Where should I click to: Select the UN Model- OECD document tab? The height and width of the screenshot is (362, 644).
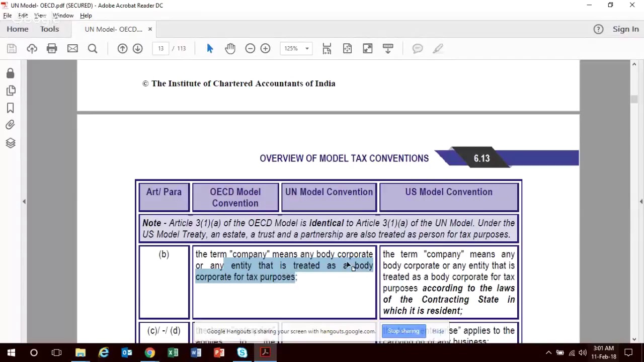click(113, 29)
